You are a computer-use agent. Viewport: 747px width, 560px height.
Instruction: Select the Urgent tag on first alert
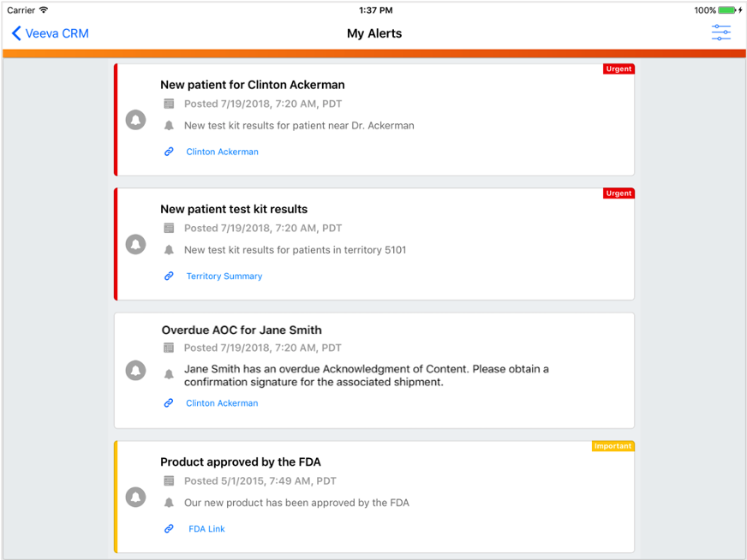(x=619, y=69)
